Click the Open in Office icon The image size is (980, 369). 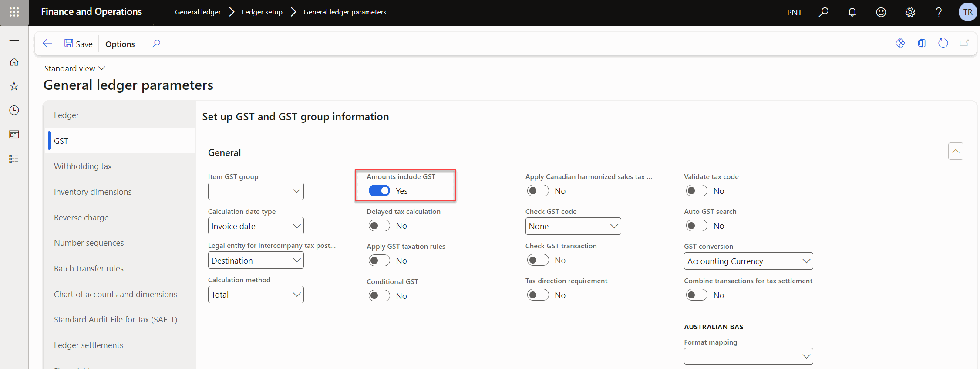(x=922, y=43)
